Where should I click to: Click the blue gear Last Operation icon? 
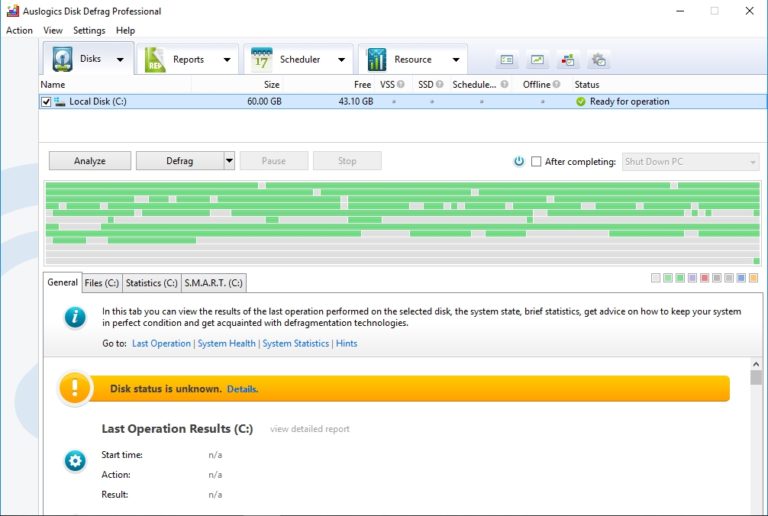click(75, 461)
